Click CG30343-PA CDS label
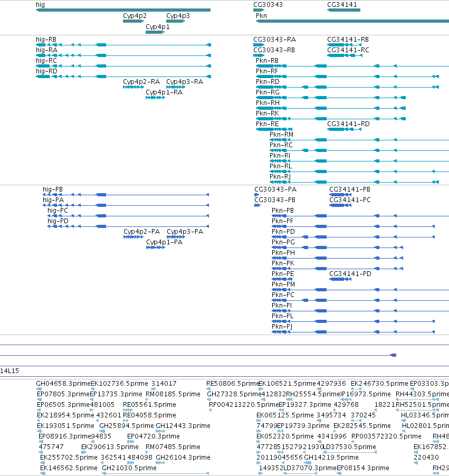 [x=275, y=189]
